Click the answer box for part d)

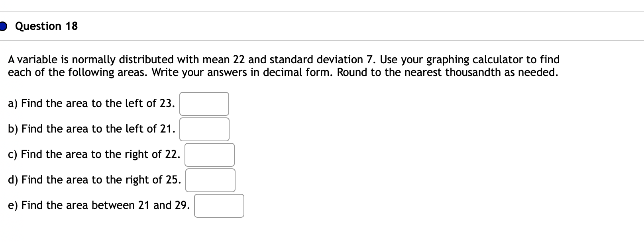pyautogui.click(x=210, y=180)
